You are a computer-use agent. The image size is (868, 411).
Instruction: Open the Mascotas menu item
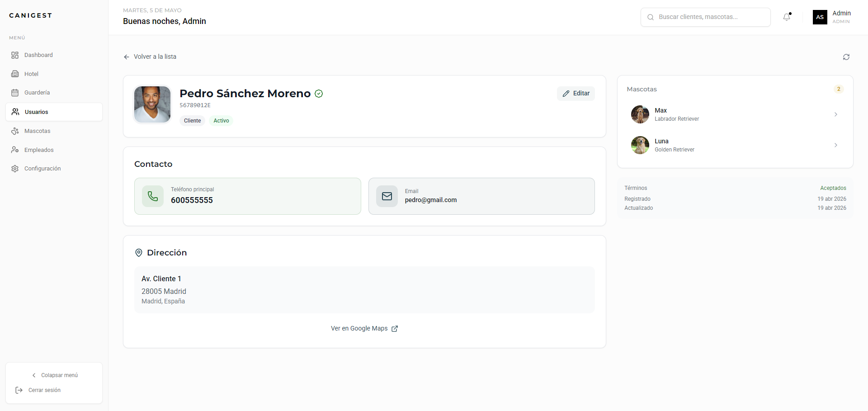click(x=54, y=131)
